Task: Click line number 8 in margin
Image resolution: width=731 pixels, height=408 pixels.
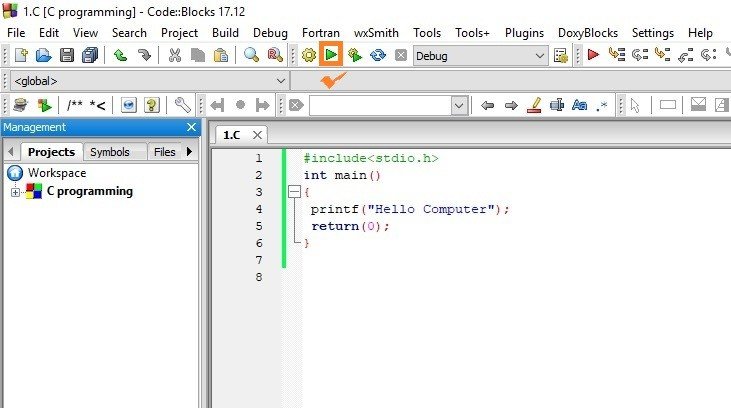Action: (x=259, y=277)
